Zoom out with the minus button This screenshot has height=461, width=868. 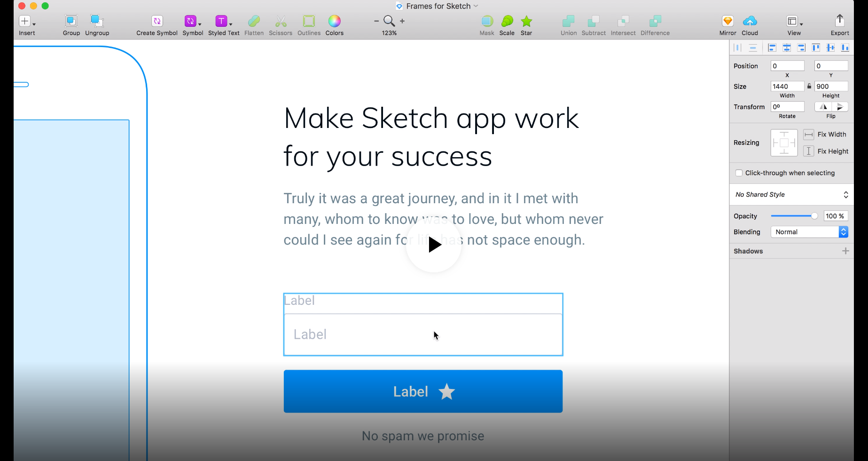click(376, 21)
